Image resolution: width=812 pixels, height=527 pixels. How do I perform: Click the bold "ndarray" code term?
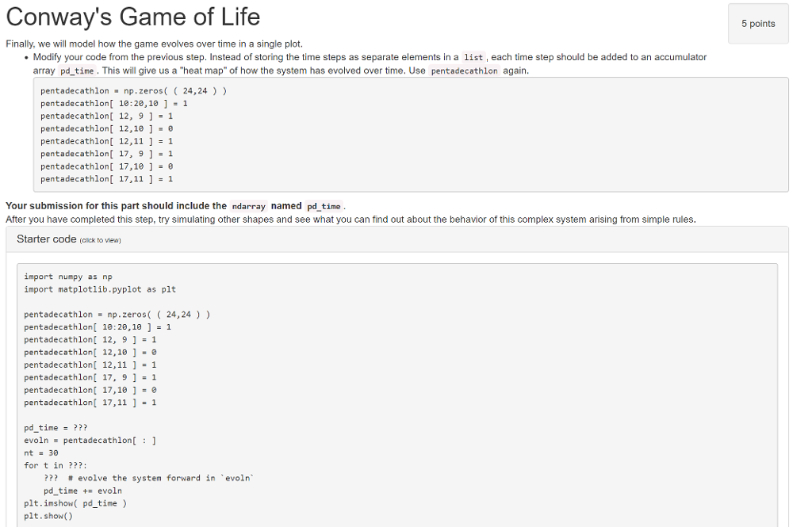249,206
